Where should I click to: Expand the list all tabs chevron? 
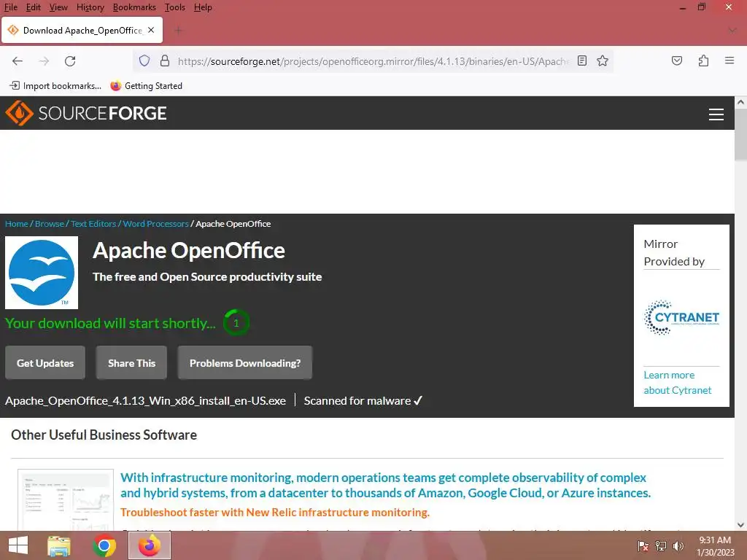(732, 31)
